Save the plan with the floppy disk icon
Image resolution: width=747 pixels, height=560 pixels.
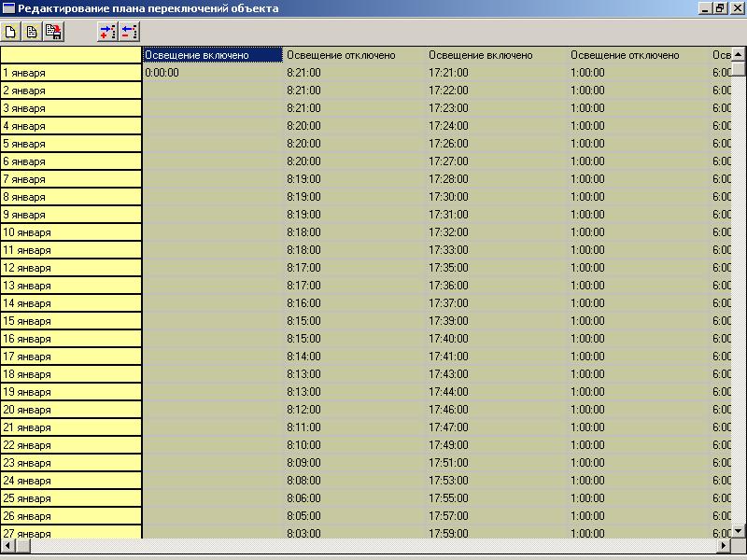(53, 32)
